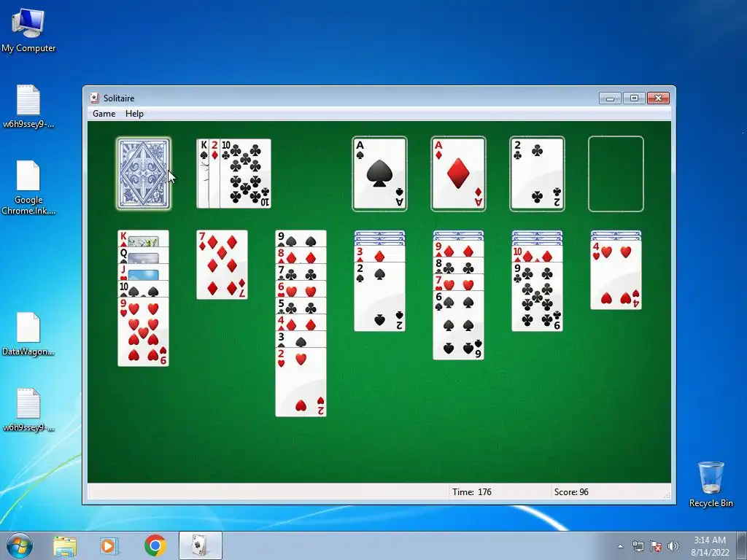The image size is (747, 560).
Task: Select the 7 of clubs in third column
Action: coord(301,273)
